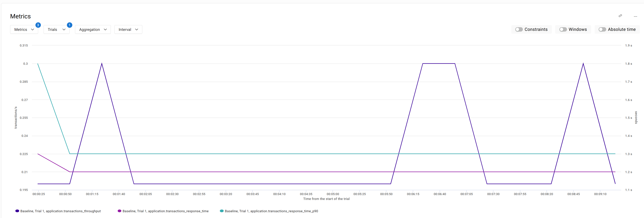644x218 pixels.
Task: Open the three-dot more options menu
Action: pos(635,16)
